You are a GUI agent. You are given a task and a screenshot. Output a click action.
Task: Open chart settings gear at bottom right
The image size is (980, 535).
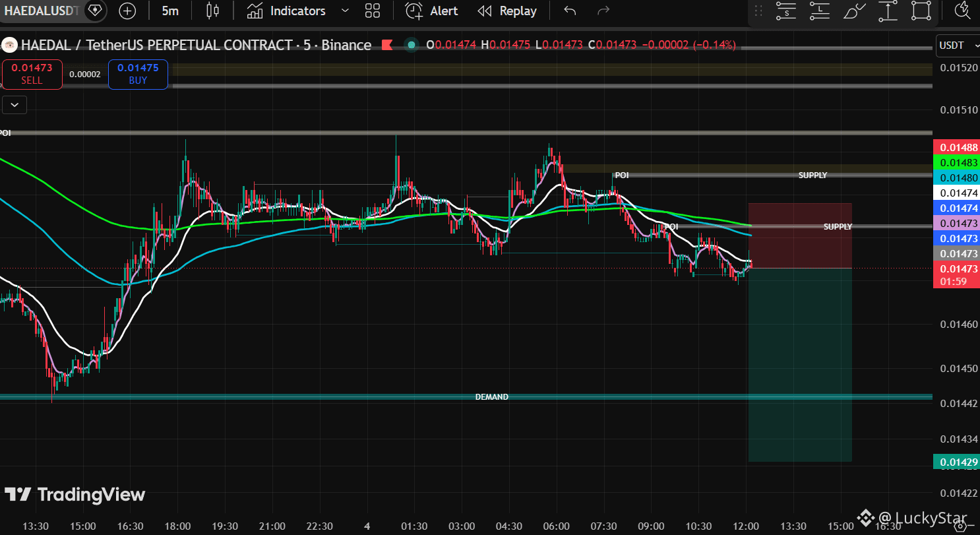click(962, 526)
